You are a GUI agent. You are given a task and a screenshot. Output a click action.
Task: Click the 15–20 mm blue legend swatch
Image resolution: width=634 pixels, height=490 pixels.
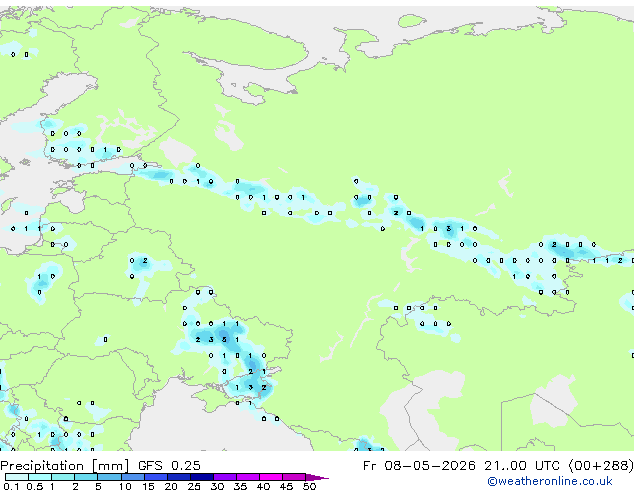pyautogui.click(x=155, y=477)
